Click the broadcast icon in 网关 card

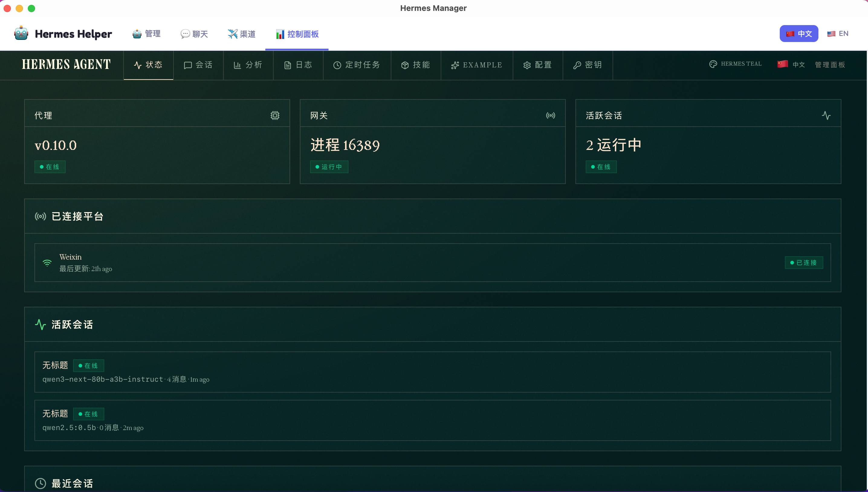pyautogui.click(x=551, y=115)
